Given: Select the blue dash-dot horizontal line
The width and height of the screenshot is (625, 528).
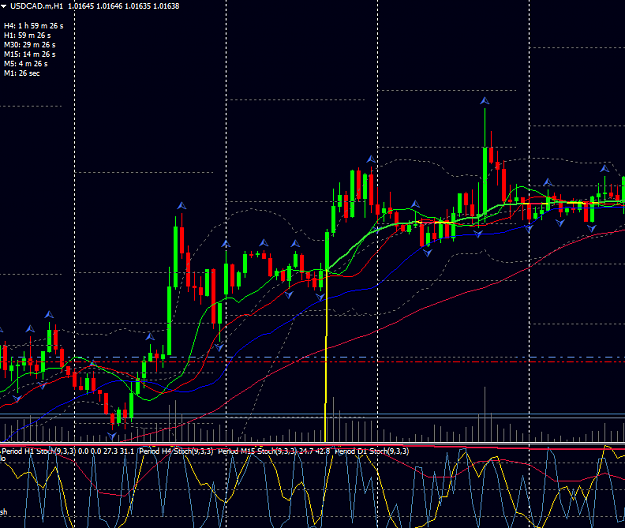Looking at the screenshot, I should 312,357.
